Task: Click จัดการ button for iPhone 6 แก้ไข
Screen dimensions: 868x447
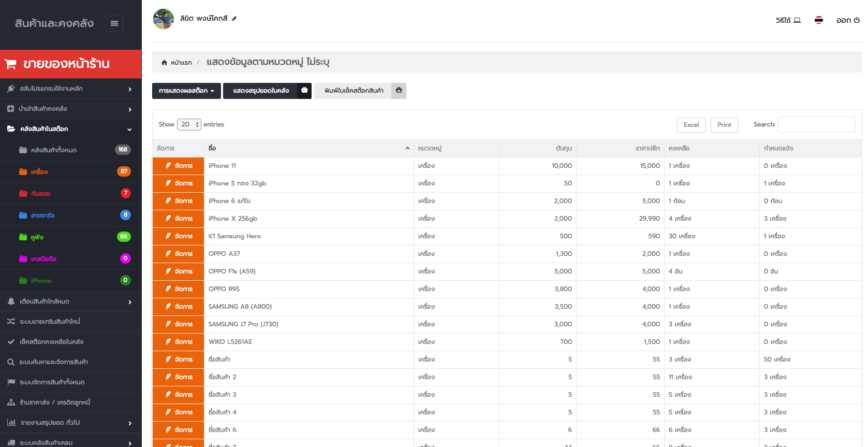Action: [x=179, y=201]
